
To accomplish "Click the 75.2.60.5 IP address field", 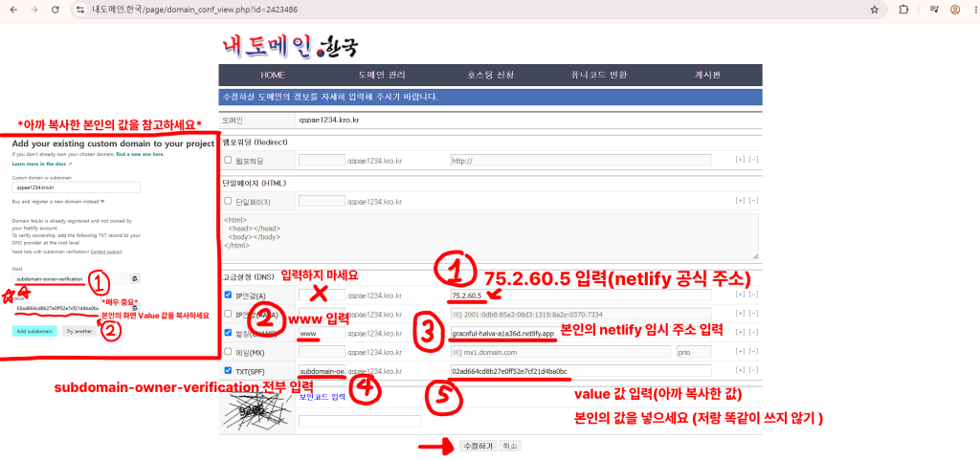I will 581,295.
